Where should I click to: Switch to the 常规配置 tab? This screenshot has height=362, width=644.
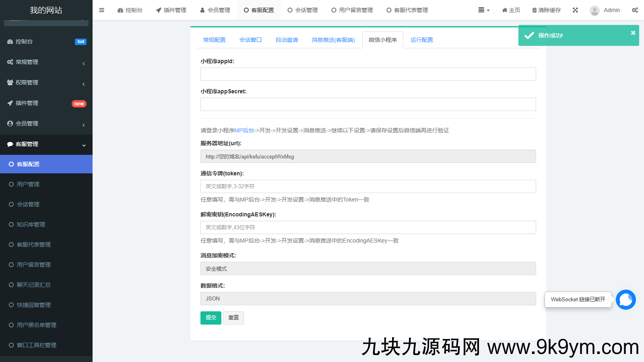214,40
